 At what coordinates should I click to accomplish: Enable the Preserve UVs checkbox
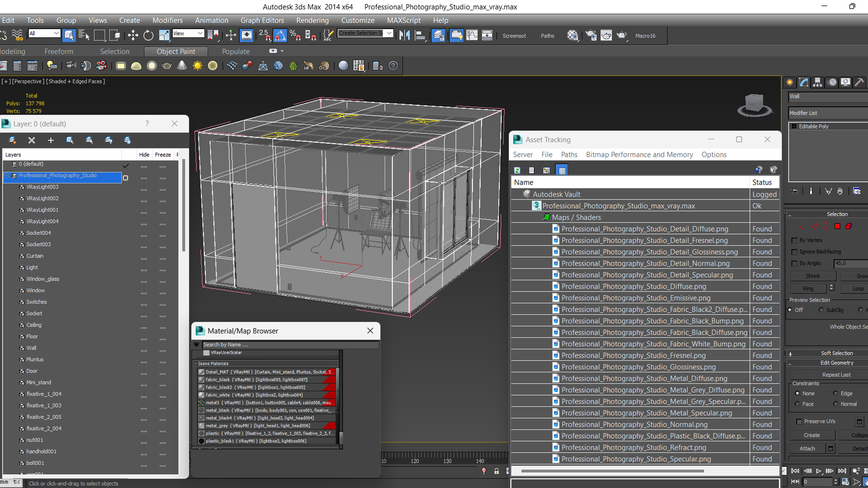(799, 422)
